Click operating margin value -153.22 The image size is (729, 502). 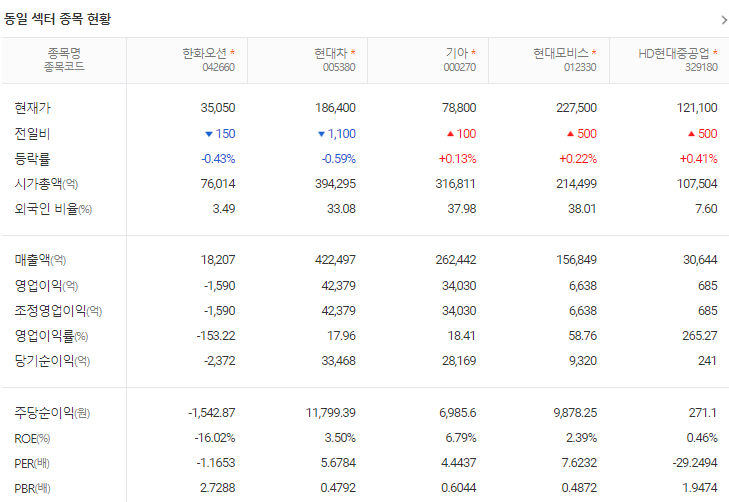(216, 336)
